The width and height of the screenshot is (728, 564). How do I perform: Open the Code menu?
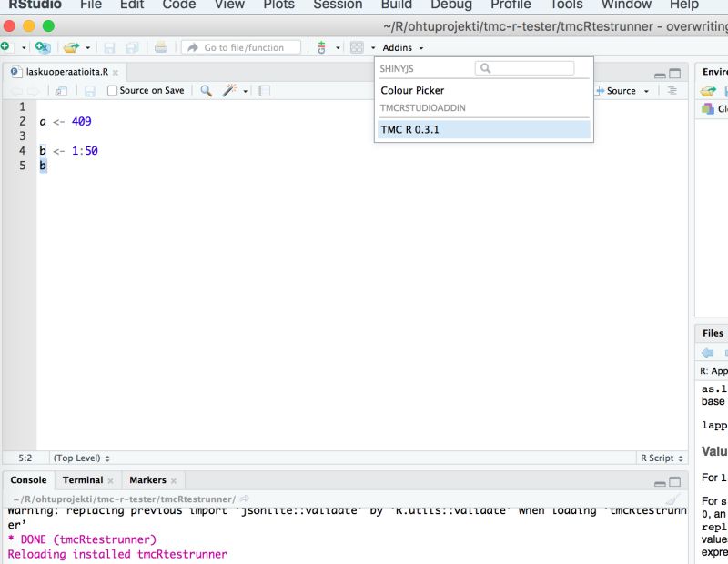coord(179,5)
